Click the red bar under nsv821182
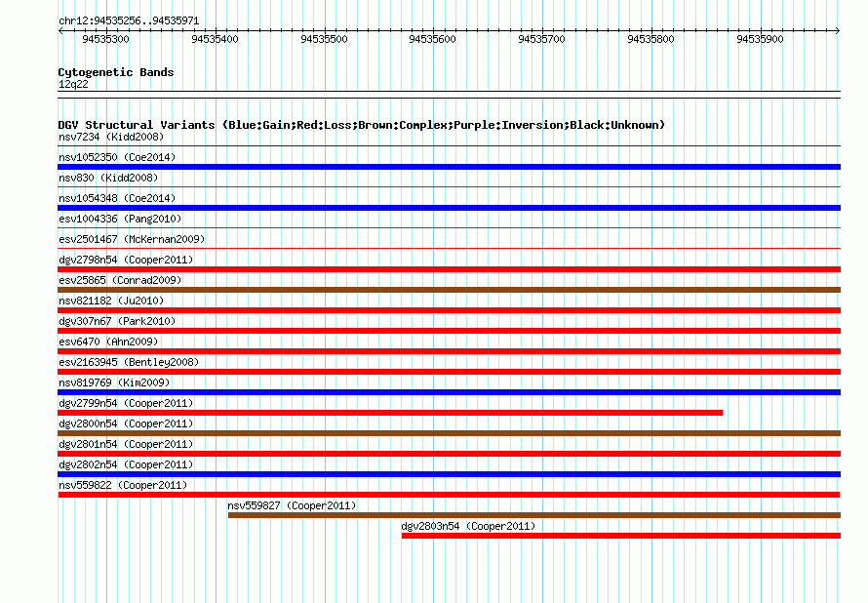This screenshot has height=603, width=868. point(449,310)
